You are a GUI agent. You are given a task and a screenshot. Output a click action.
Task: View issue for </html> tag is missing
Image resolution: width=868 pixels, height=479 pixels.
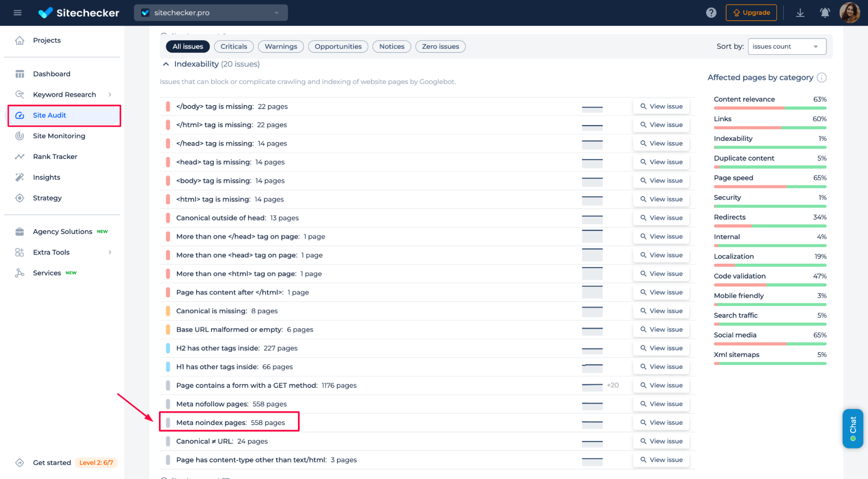tap(661, 125)
